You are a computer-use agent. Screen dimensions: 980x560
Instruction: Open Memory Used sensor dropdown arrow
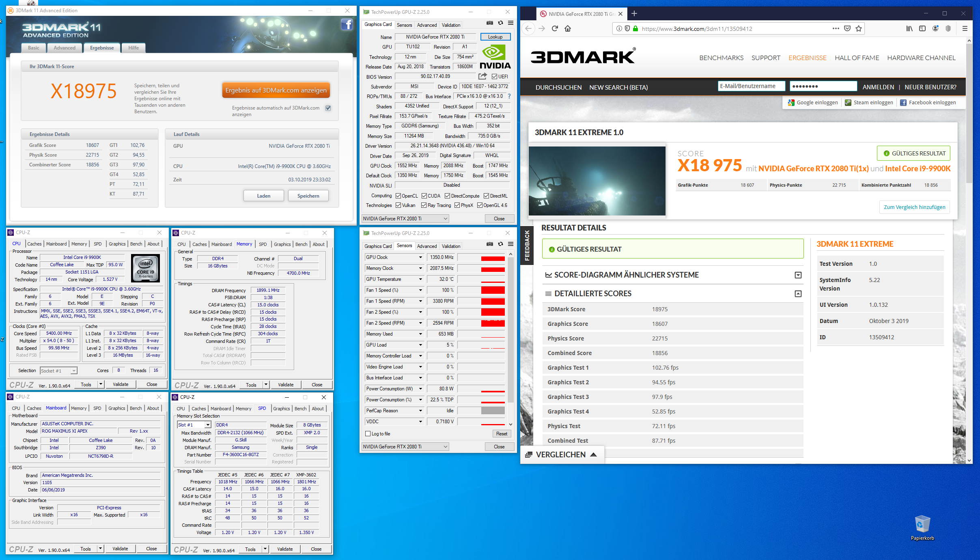click(420, 334)
